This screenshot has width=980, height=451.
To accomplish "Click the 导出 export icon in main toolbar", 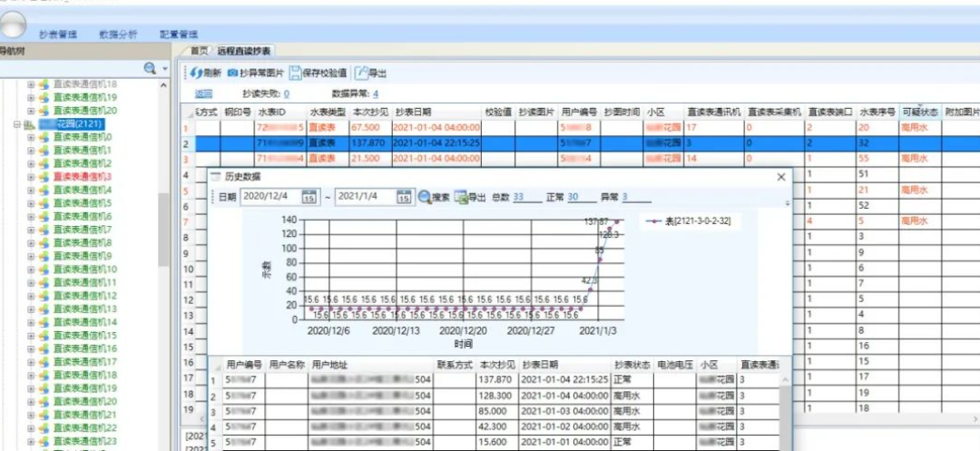I will pyautogui.click(x=362, y=73).
